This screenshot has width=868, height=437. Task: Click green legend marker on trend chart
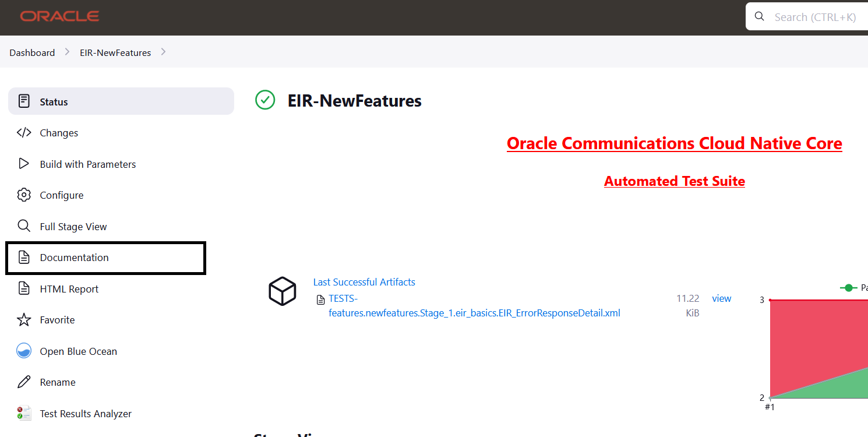click(849, 288)
